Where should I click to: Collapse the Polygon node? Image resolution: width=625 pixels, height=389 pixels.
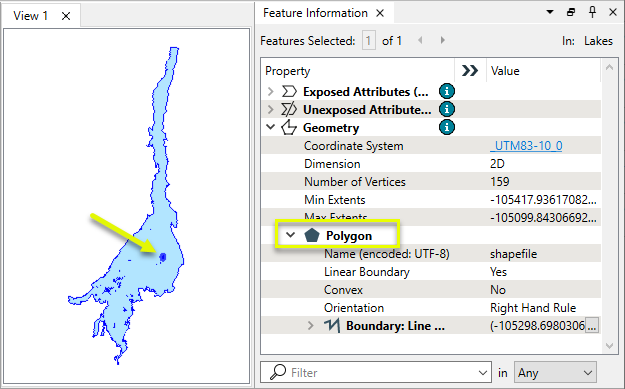pos(291,235)
